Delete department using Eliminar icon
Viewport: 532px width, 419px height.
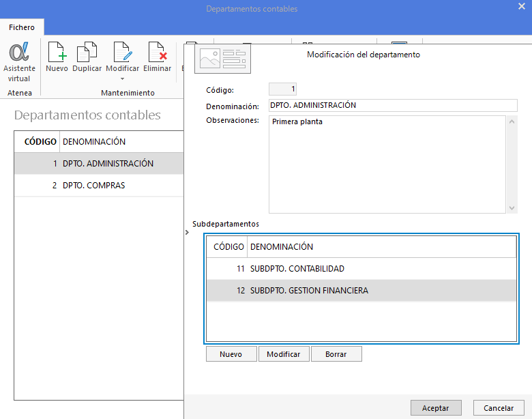[157, 57]
